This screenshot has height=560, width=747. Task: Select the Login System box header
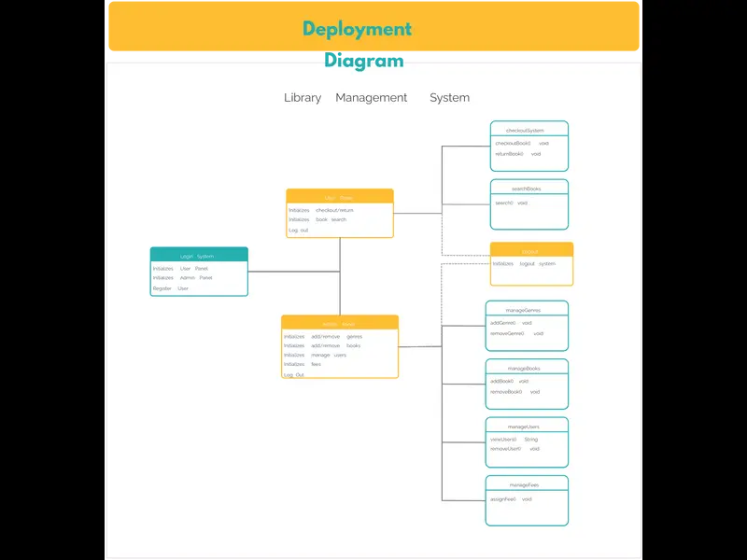point(199,255)
